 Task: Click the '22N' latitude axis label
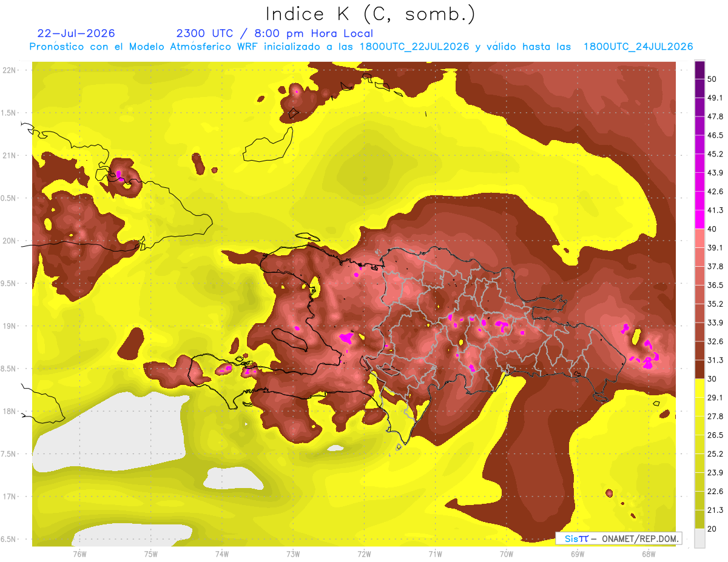click(x=9, y=70)
